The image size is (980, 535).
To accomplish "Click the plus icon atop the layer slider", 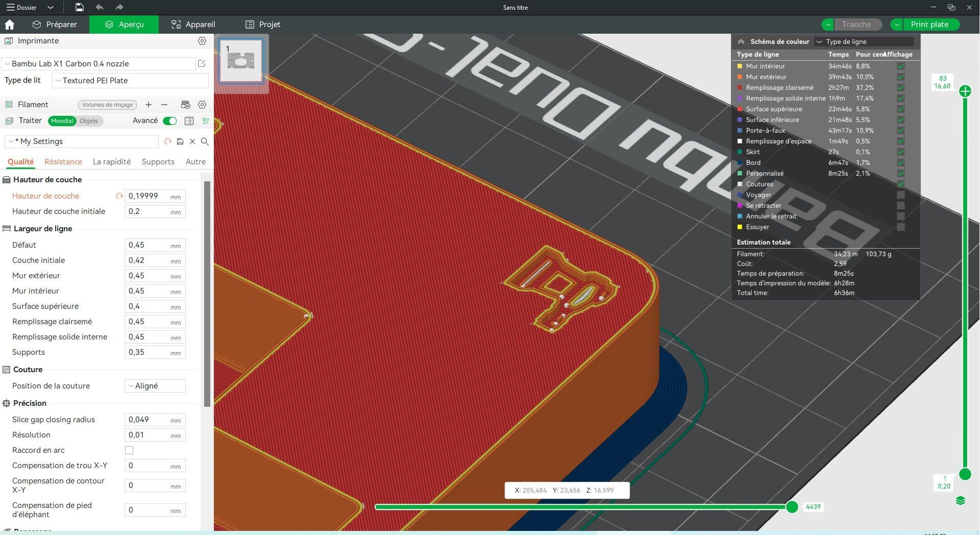I will 965,91.
